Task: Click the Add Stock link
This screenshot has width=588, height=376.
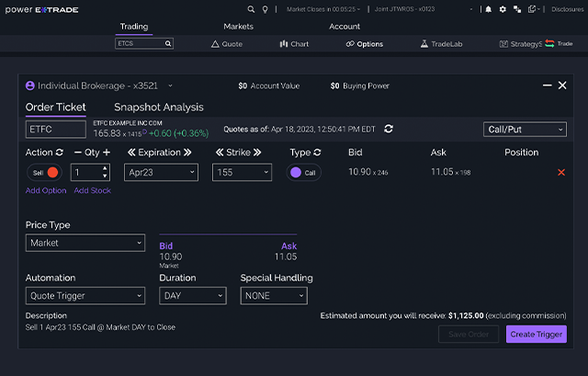Action: [x=93, y=190]
